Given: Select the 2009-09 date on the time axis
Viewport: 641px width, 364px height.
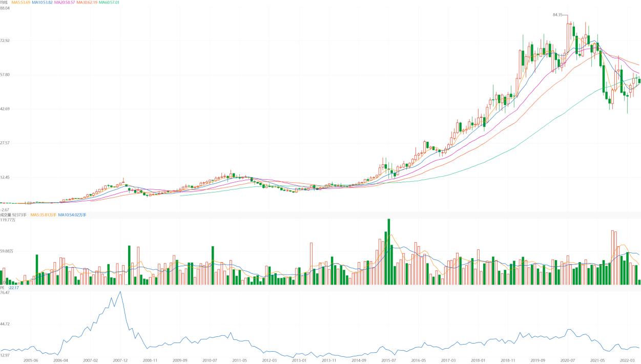Looking at the screenshot, I should [x=180, y=360].
